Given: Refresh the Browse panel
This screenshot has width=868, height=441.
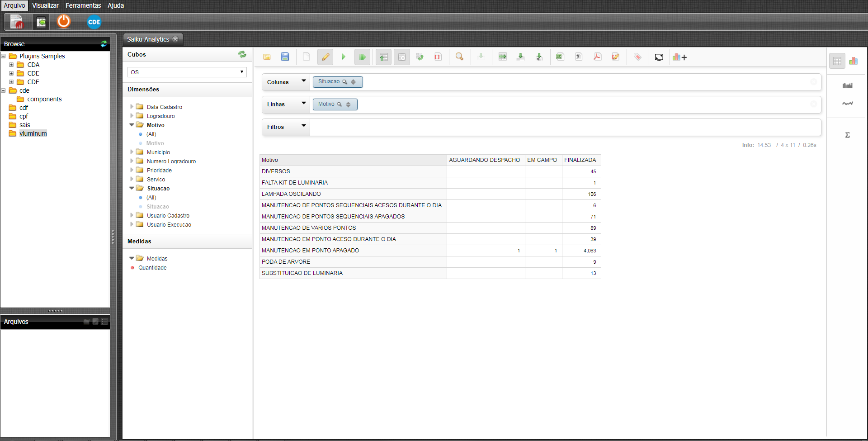Looking at the screenshot, I should coord(104,44).
